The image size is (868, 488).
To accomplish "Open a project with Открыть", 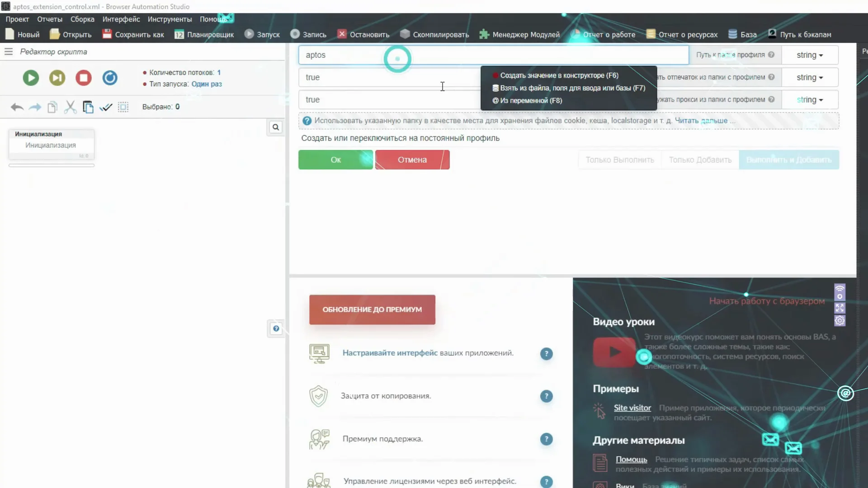I will tap(71, 34).
